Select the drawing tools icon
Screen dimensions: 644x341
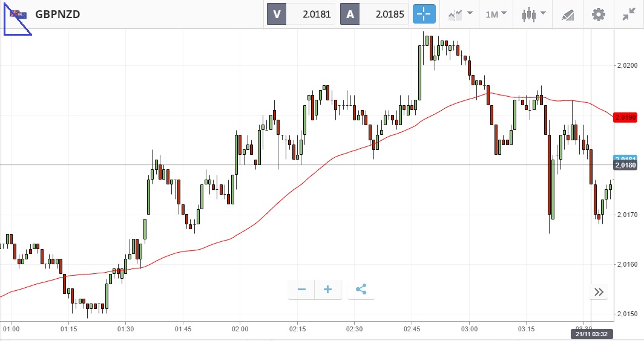[x=568, y=14]
